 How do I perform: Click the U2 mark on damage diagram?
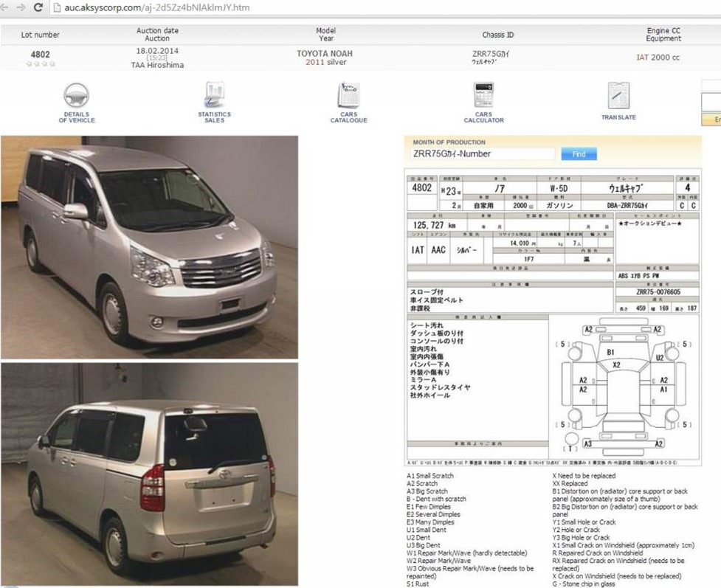coord(660,358)
